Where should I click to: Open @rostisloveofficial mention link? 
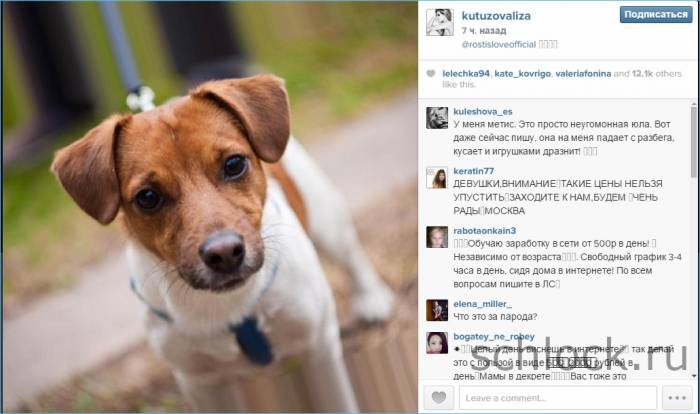[x=499, y=44]
